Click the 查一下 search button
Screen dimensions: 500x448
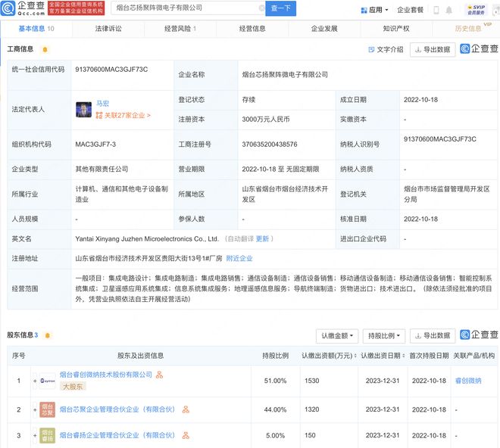[x=281, y=8]
